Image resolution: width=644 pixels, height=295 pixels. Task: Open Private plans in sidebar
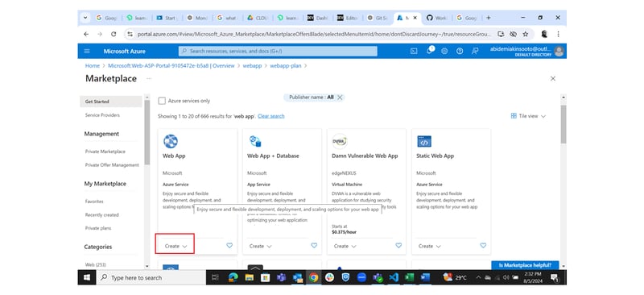coord(98,228)
